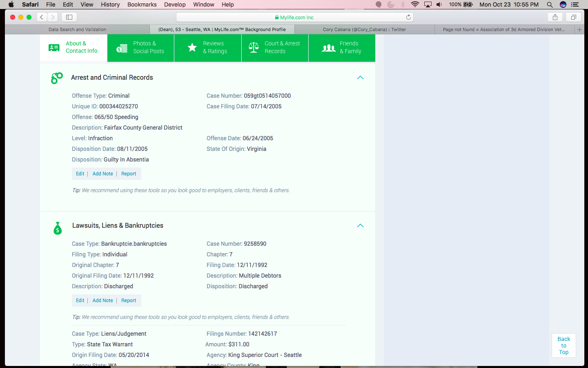Click the money Photos & Social Posts icon

point(122,48)
